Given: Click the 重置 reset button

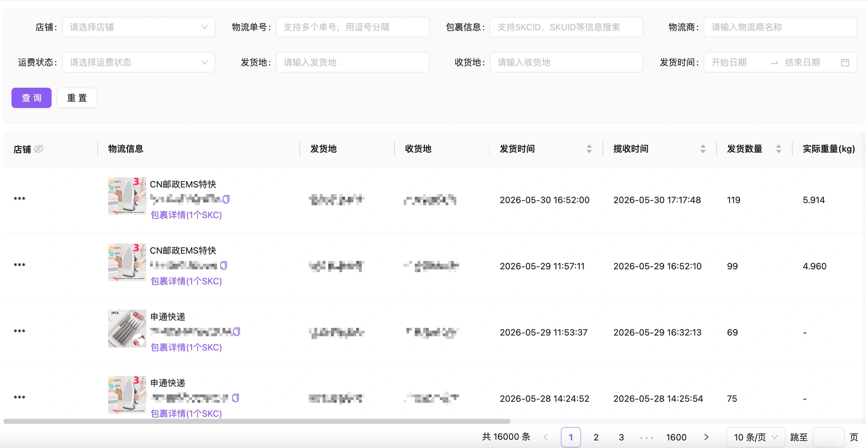Looking at the screenshot, I should click(77, 98).
